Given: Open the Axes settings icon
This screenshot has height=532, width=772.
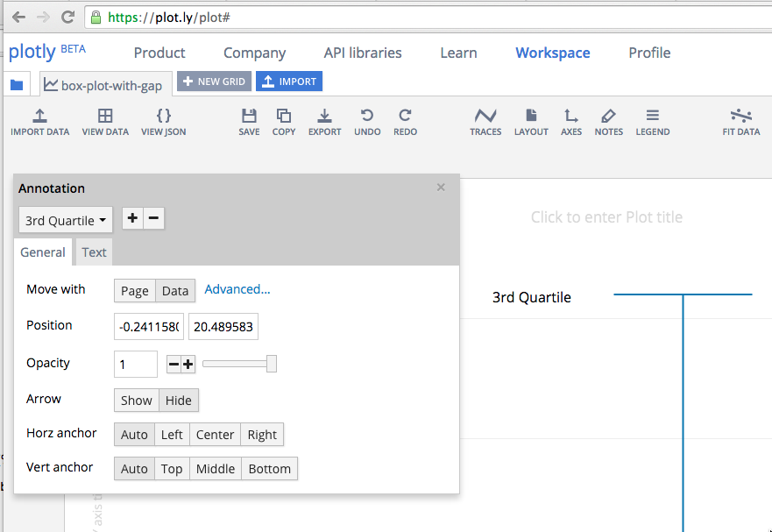Looking at the screenshot, I should (570, 117).
